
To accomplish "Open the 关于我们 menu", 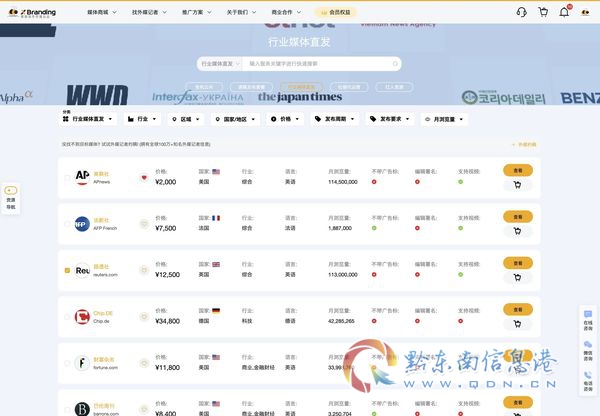I will click(241, 12).
